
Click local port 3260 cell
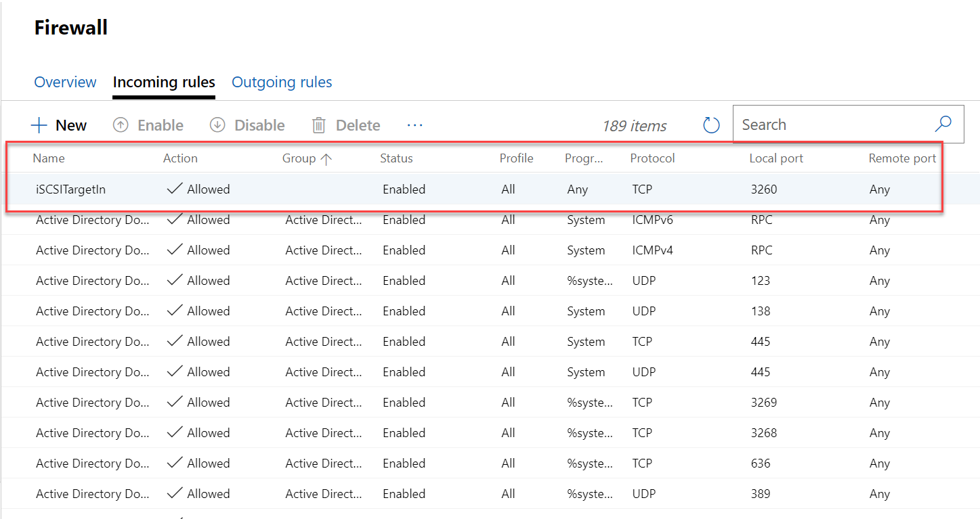pyautogui.click(x=764, y=189)
